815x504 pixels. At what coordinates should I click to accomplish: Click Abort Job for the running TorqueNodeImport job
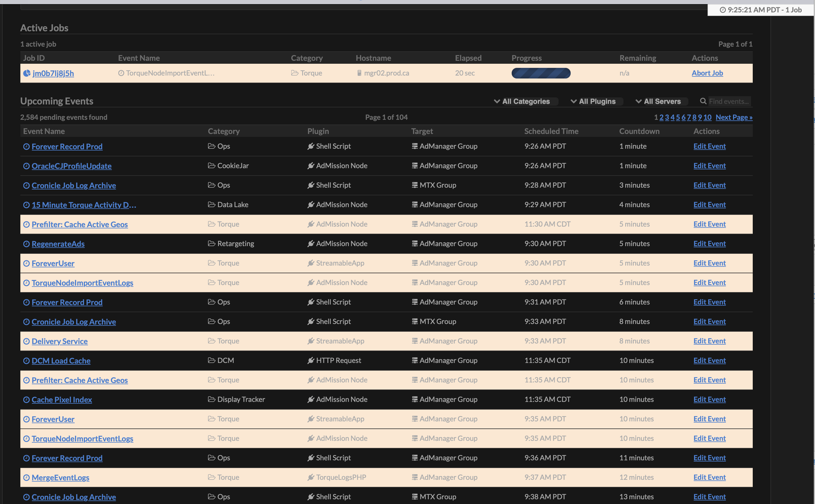707,73
